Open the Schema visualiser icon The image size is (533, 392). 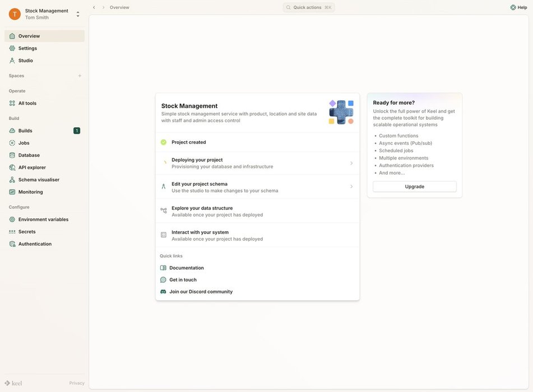(x=12, y=180)
